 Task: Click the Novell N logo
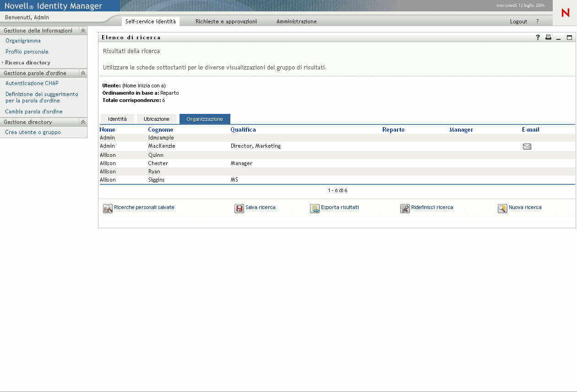(x=566, y=13)
